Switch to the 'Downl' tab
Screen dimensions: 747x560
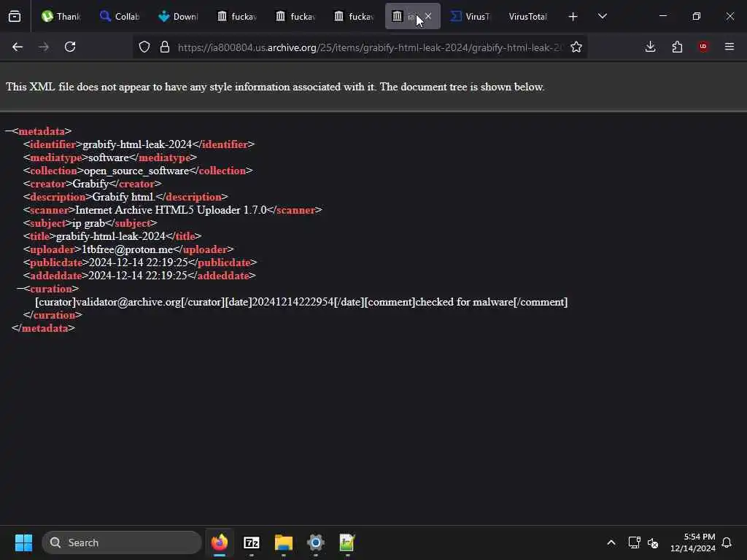tap(178, 17)
